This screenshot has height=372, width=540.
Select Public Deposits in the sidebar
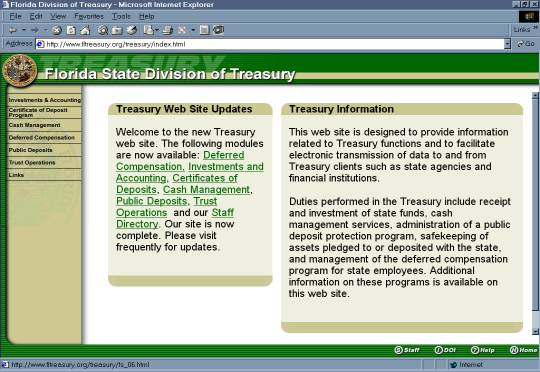point(31,150)
